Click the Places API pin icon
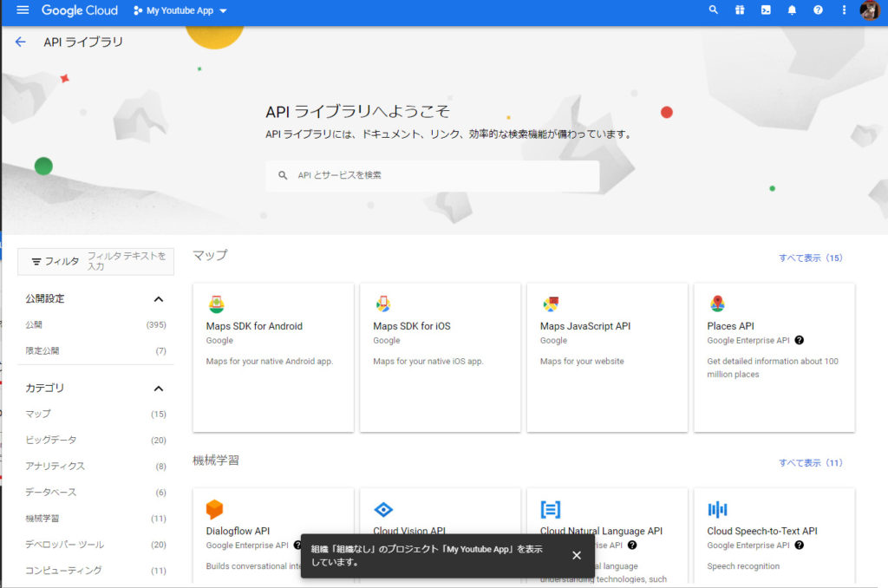 pyautogui.click(x=717, y=304)
